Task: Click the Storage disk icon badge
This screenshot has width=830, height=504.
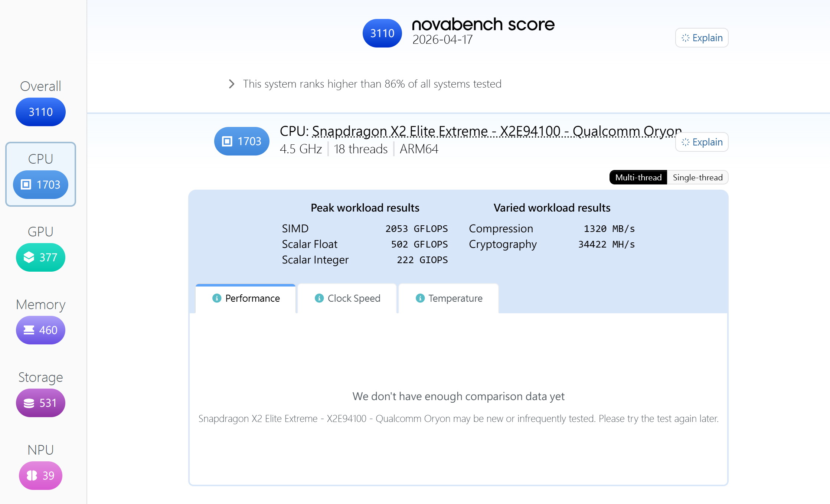Action: coord(29,403)
